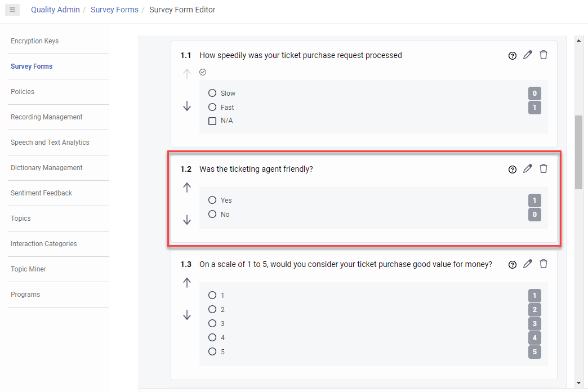Image resolution: width=588 pixels, height=392 pixels.
Task: Open Recording Management in sidebar
Action: tap(47, 117)
